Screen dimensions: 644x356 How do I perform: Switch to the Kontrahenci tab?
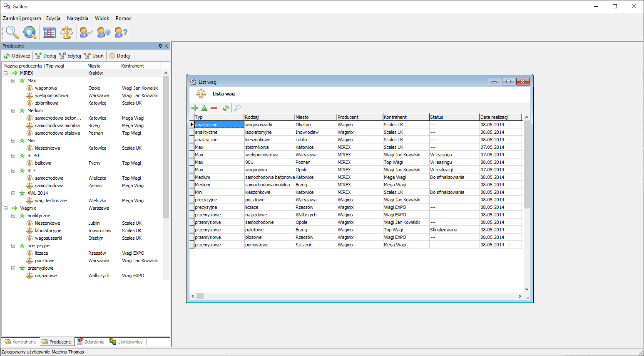(x=21, y=342)
